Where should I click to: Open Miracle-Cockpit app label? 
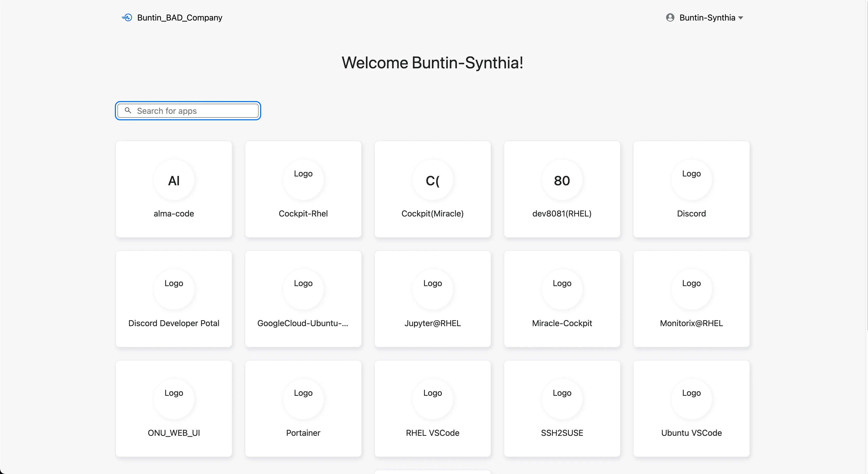562,323
